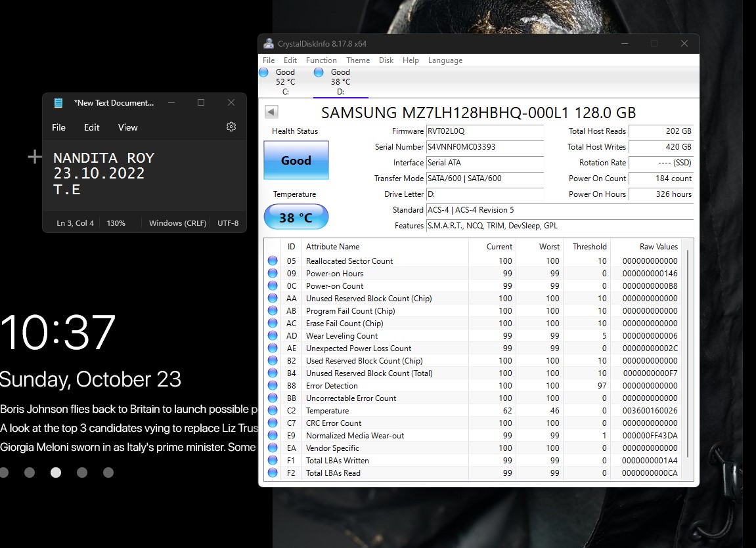The image size is (756, 548).
Task: Click status orb for Normalized Media Wear-out
Action: (x=273, y=435)
